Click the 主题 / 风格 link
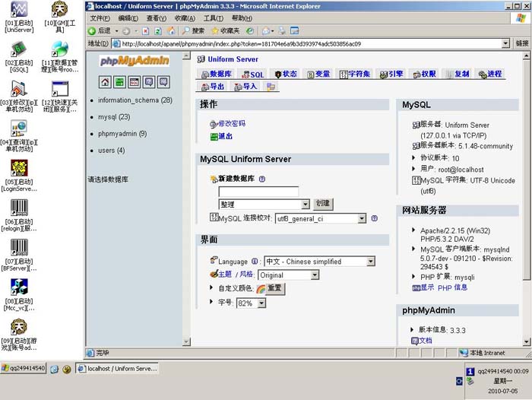 coord(236,275)
